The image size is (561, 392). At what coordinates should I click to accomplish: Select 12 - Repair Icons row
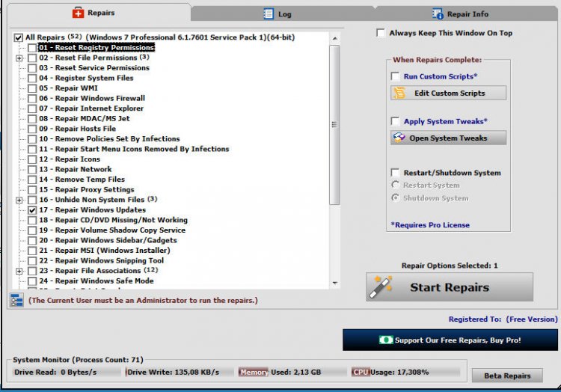click(70, 159)
